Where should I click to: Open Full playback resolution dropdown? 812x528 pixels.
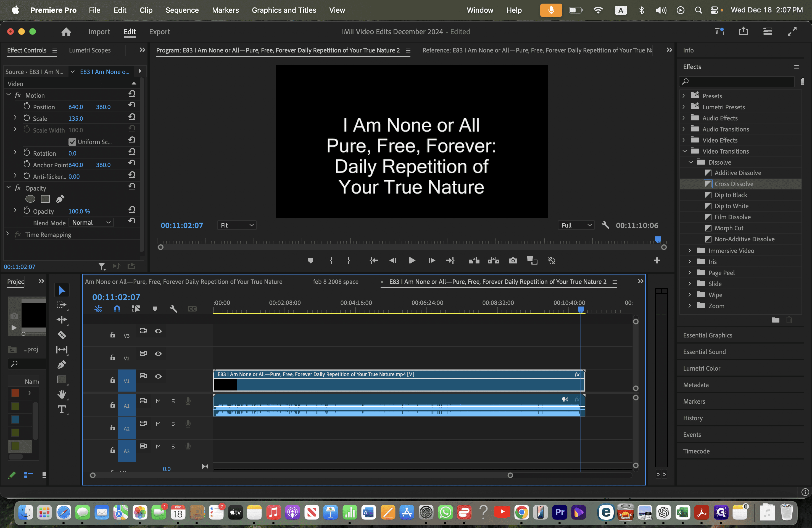click(x=576, y=225)
